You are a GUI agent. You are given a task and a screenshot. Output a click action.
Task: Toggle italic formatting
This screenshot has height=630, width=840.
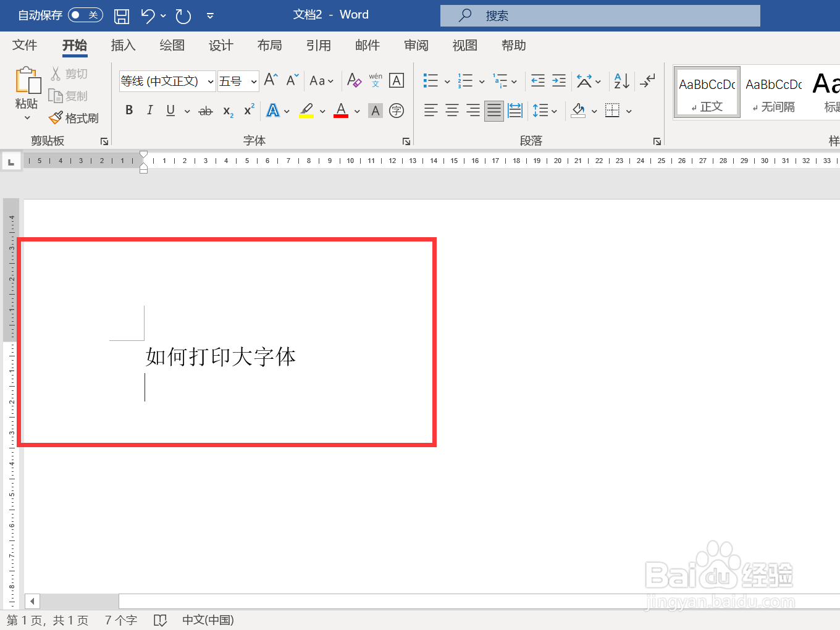pos(149,110)
